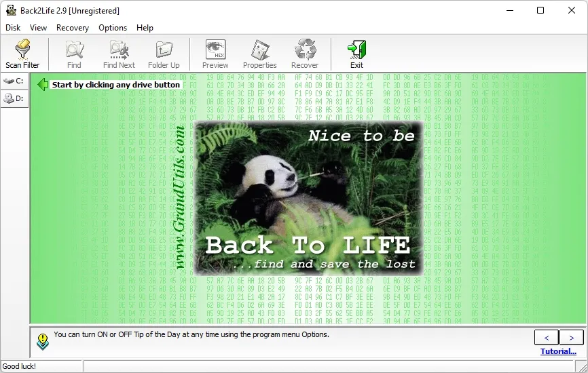Open the Scan Filter tool

(x=22, y=54)
